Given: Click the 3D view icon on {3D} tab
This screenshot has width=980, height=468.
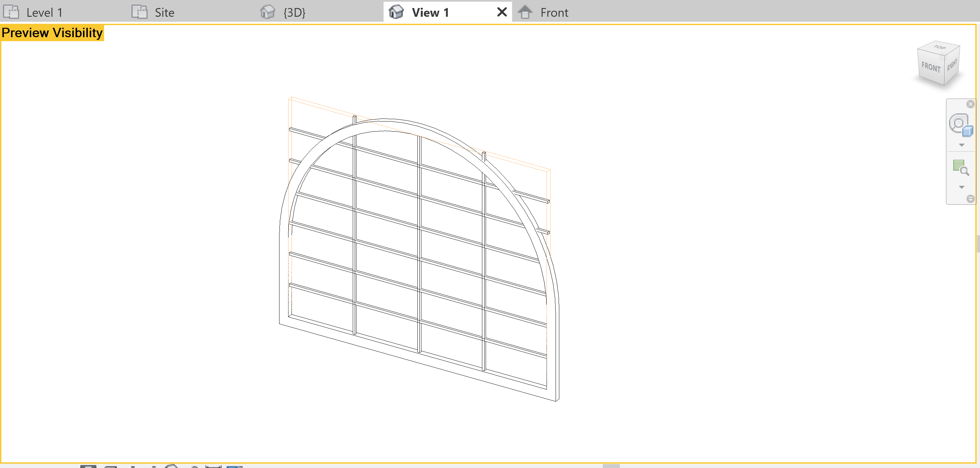Looking at the screenshot, I should tap(267, 12).
